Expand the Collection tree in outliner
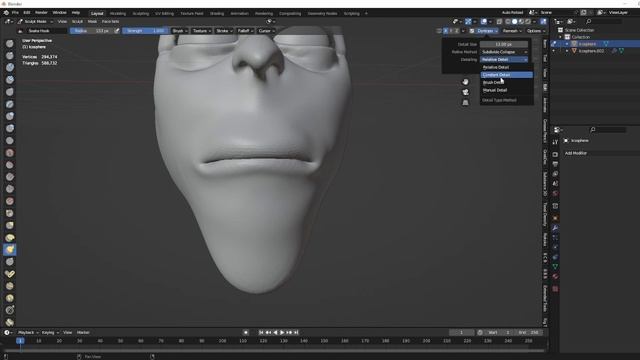 pos(560,37)
